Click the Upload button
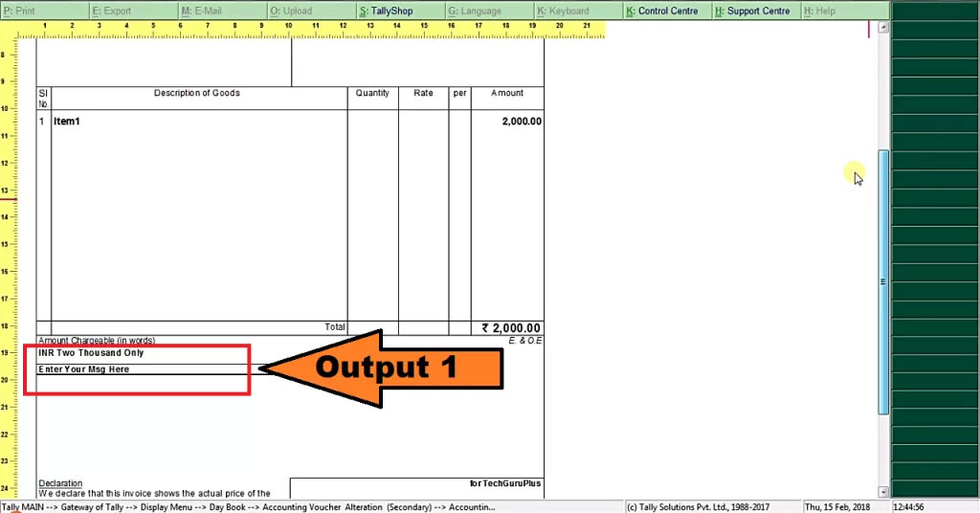 291,11
